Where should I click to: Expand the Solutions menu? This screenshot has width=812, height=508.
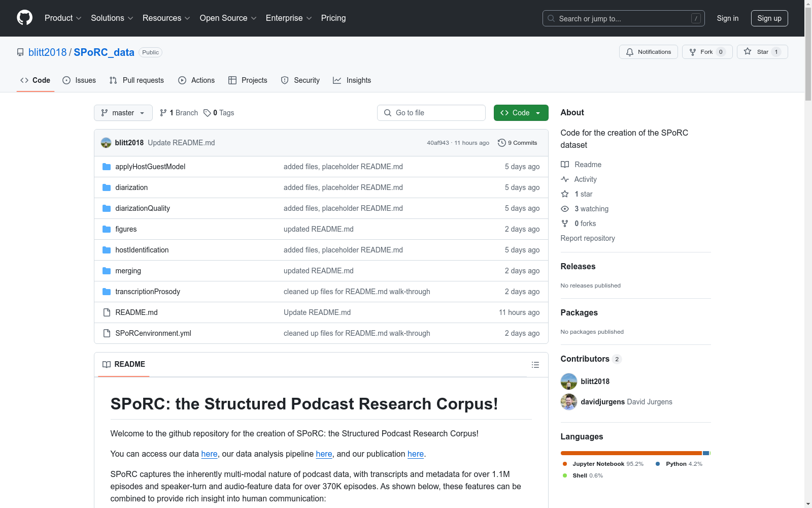click(112, 18)
